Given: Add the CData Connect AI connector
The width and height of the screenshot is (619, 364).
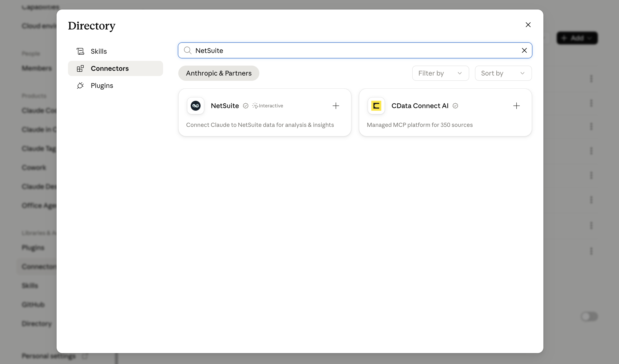Looking at the screenshot, I should click(516, 106).
